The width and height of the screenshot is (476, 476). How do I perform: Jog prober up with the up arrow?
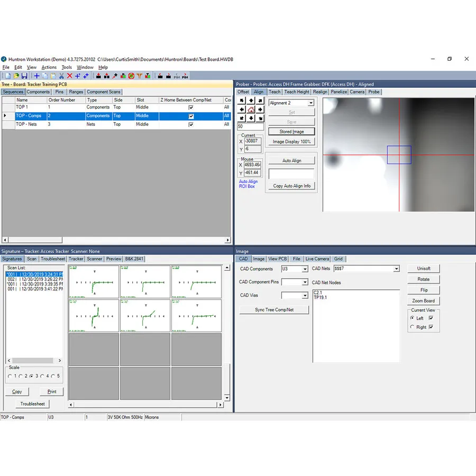251,101
